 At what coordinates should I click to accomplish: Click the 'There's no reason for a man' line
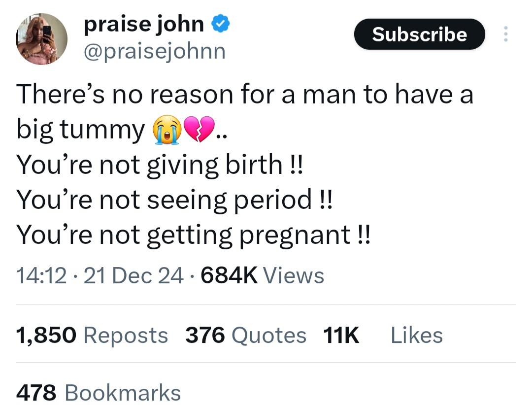pos(245,95)
